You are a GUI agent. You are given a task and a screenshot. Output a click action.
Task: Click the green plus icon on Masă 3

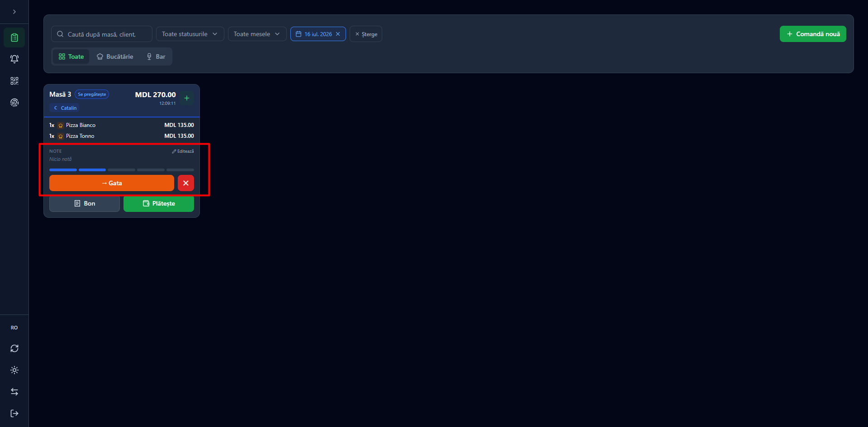[x=187, y=98]
